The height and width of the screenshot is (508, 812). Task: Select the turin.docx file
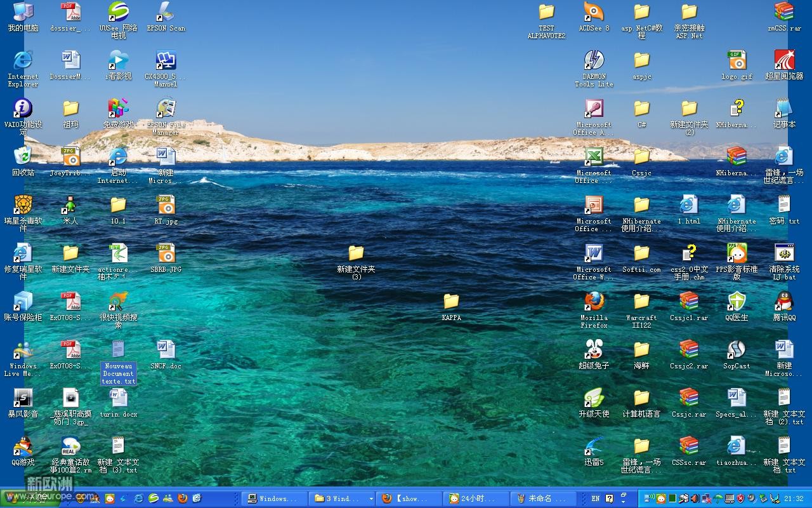pyautogui.click(x=118, y=402)
